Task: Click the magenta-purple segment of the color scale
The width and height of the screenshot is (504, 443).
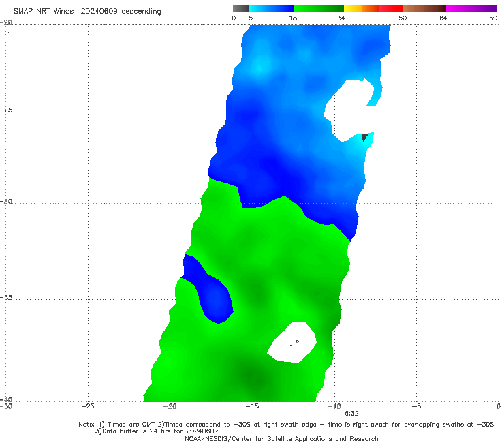Action: coord(471,8)
